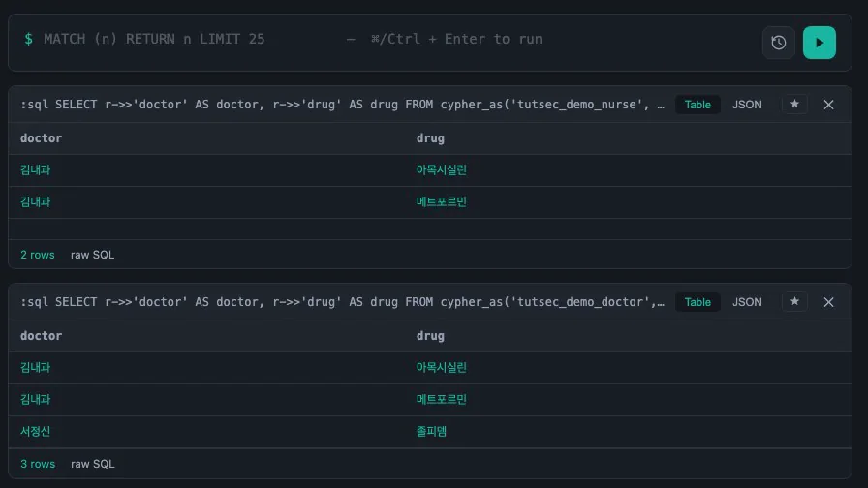The width and height of the screenshot is (868, 488).
Task: Click the 졸피뎀 drug cell
Action: coord(431,432)
